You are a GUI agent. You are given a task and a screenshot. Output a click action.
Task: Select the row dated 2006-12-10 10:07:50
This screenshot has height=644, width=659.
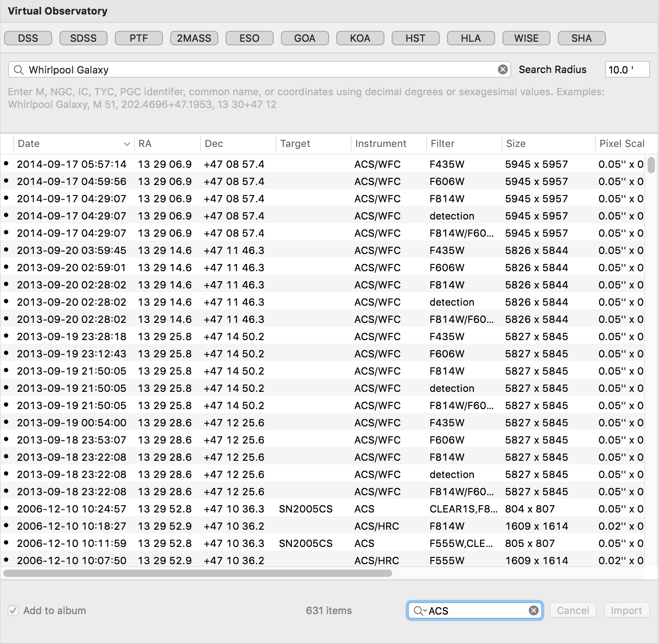click(x=322, y=560)
